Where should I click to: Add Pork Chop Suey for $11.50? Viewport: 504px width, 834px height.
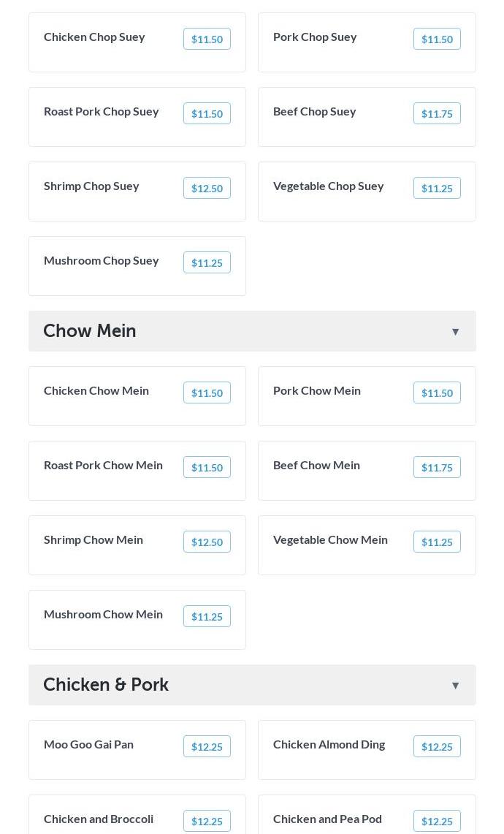(x=437, y=39)
